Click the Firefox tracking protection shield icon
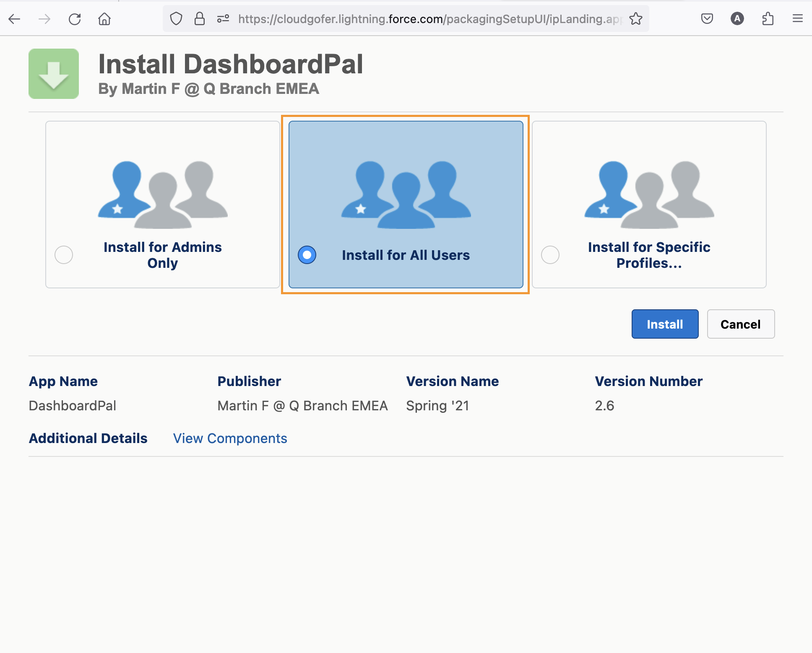Image resolution: width=812 pixels, height=653 pixels. click(176, 18)
